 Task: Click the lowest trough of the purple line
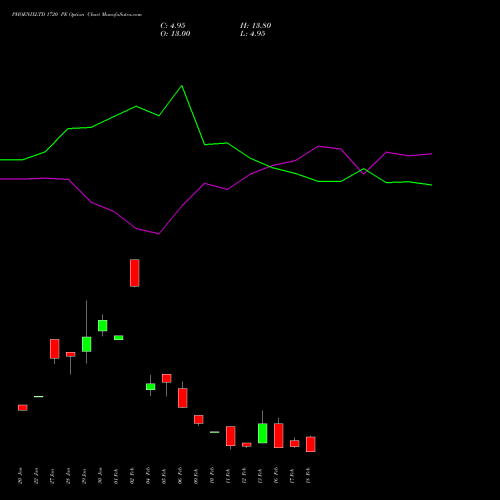[159, 234]
